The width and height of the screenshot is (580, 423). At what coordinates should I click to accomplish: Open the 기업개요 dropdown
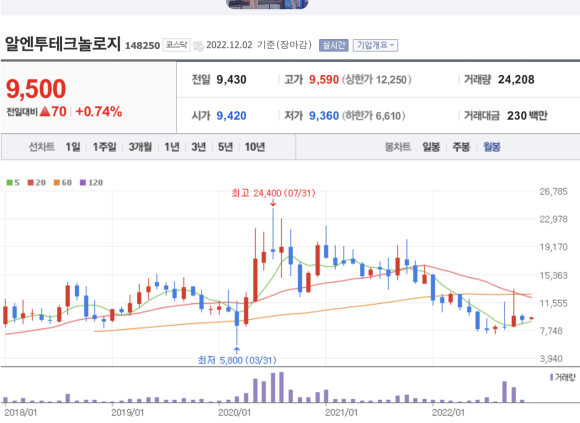tap(375, 45)
